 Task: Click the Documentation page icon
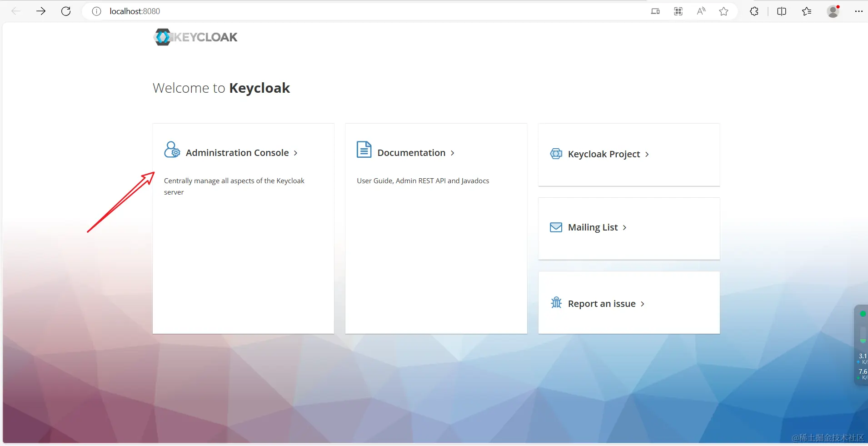(x=364, y=149)
